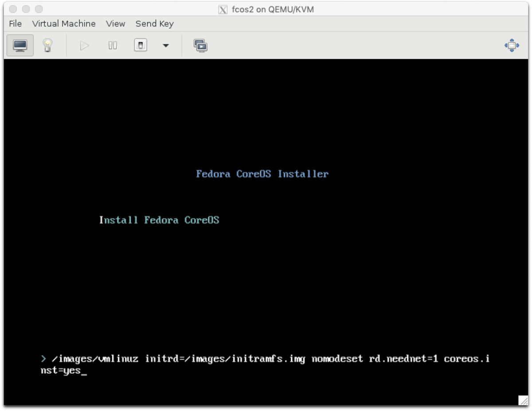The height and width of the screenshot is (411, 532).
Task: Close the fcos2 window
Action: (x=13, y=9)
